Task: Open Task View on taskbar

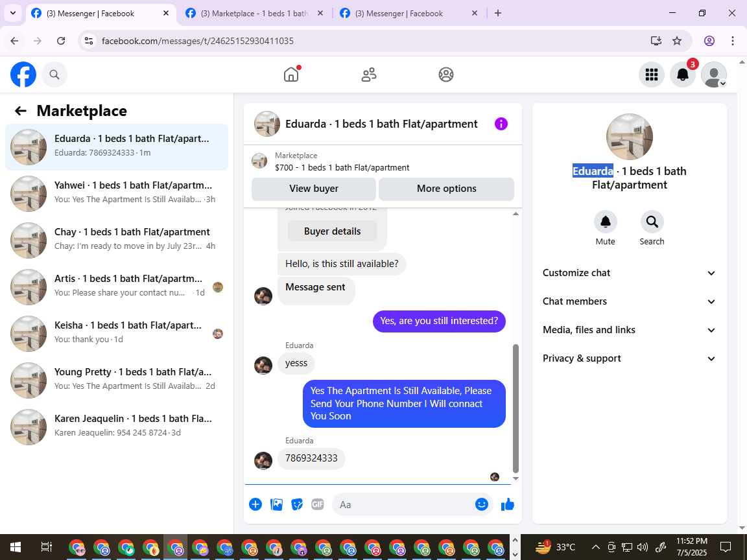Action: 46,547
